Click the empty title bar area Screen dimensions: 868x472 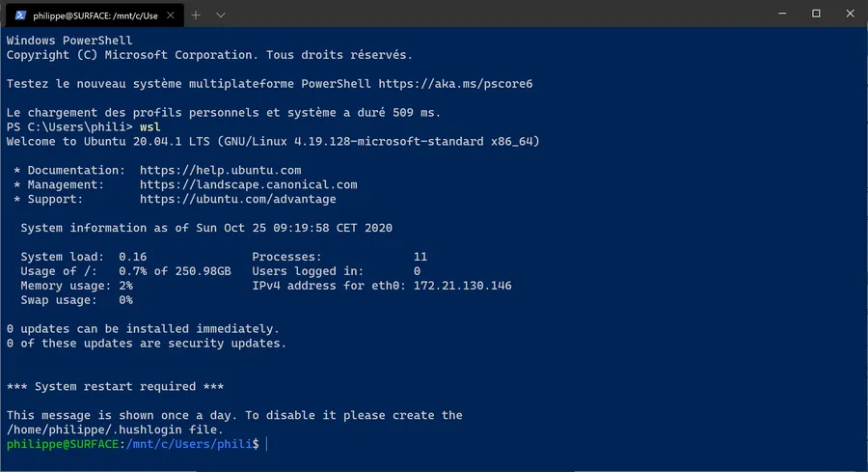tap(499, 14)
